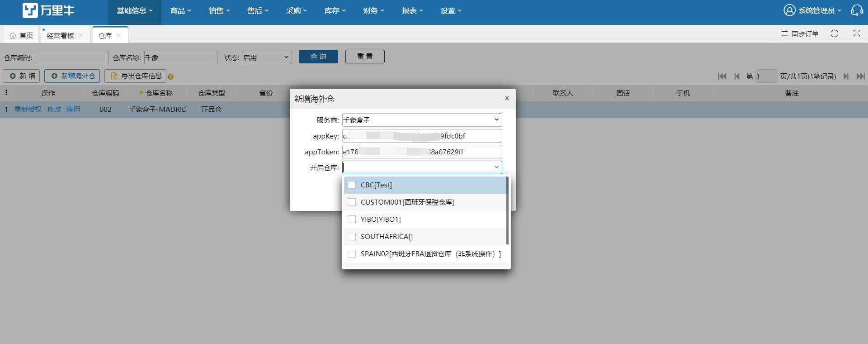Screen dimensions: 868x344
Task: Open the system administrator user avatar icon
Action: point(789,10)
